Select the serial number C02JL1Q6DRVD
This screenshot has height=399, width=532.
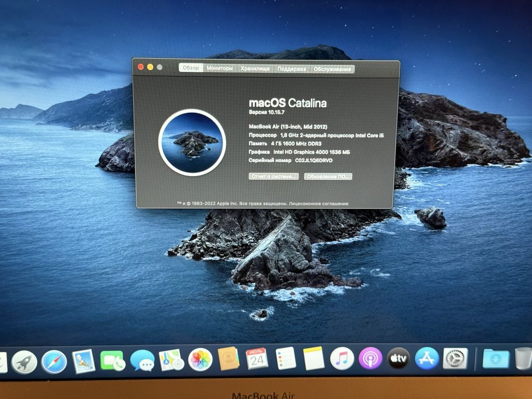pyautogui.click(x=313, y=161)
